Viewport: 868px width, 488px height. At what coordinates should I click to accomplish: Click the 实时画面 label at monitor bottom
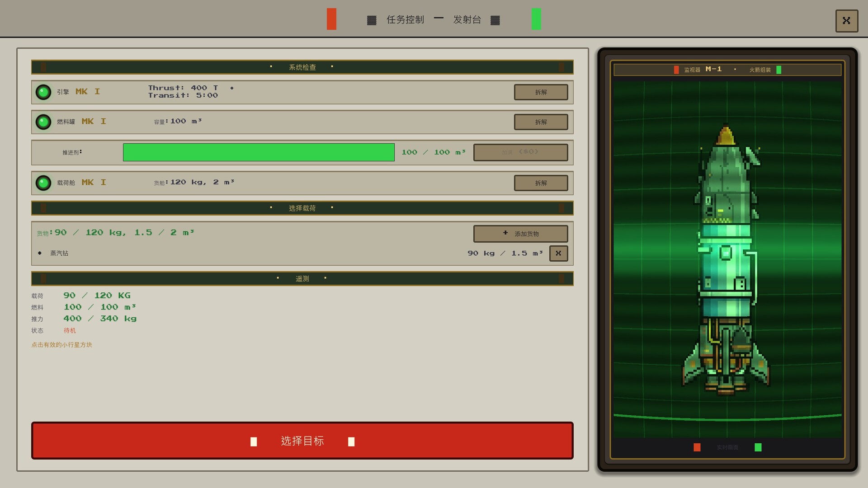(x=727, y=447)
